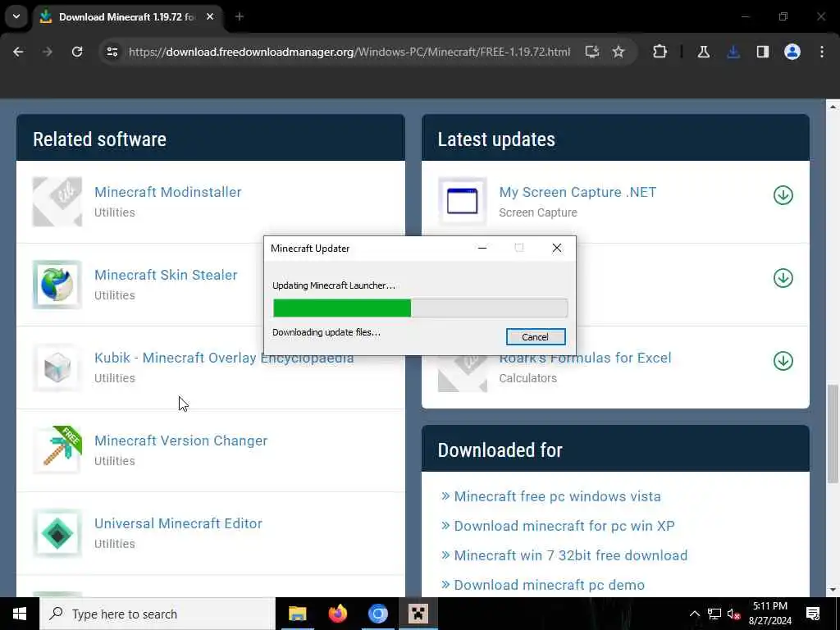
Task: Switch to Chrome on taskbar
Action: point(377,614)
